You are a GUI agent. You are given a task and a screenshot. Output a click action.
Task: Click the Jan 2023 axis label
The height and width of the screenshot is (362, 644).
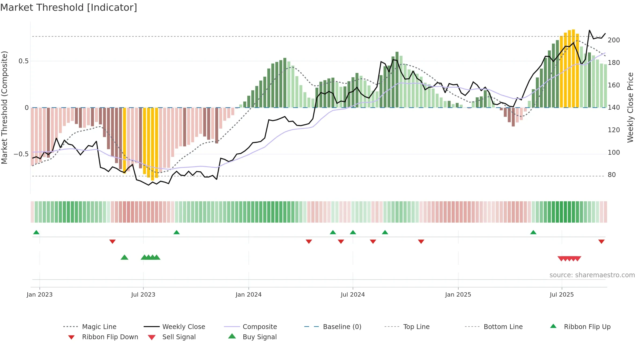click(x=40, y=295)
